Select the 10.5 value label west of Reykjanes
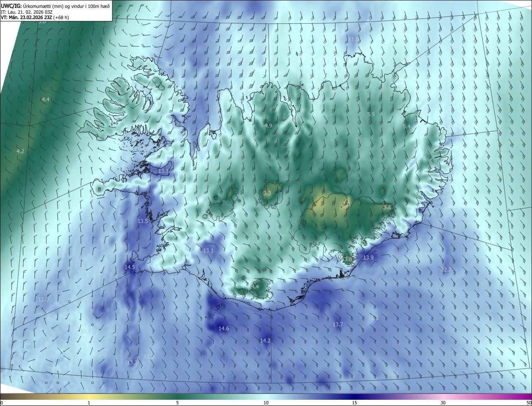Image resolution: width=532 pixels, height=406 pixels. click(121, 245)
